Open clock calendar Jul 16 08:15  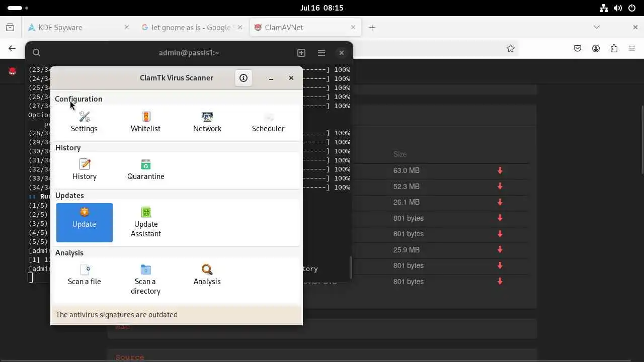point(321,8)
